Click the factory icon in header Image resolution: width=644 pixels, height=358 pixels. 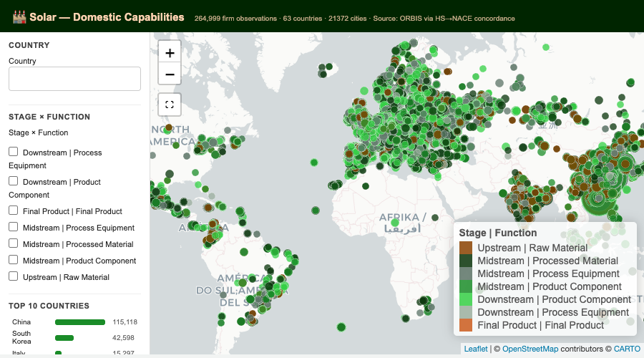tap(19, 17)
